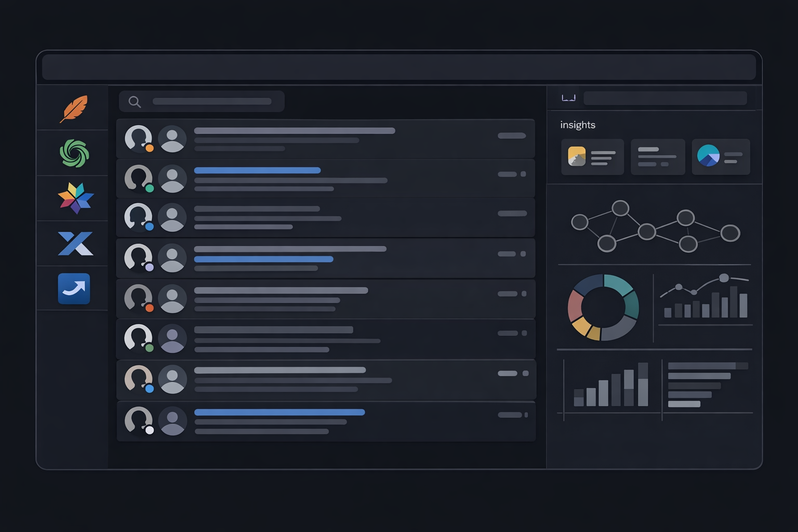Select the green spiral sidebar icon
The image size is (798, 532).
click(x=74, y=153)
